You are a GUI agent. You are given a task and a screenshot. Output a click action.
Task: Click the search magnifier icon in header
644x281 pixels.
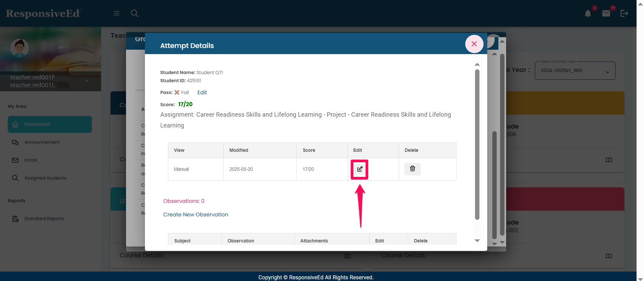tap(134, 14)
